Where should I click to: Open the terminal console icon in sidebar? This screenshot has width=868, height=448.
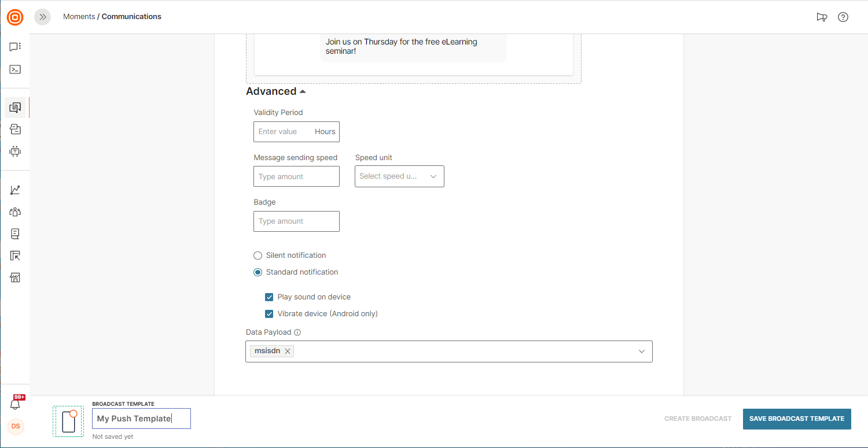pos(15,69)
